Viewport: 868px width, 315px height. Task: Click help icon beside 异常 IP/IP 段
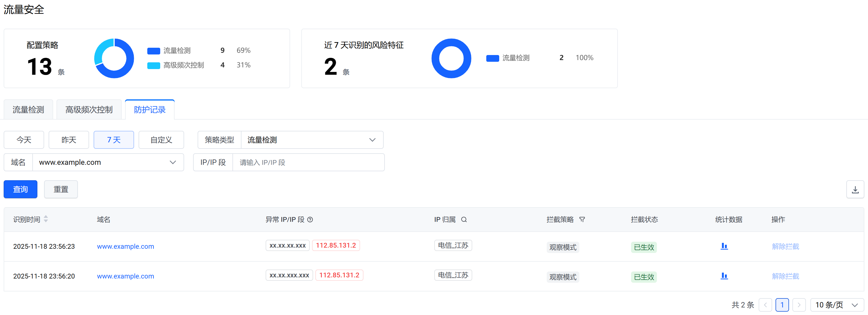[310, 220]
